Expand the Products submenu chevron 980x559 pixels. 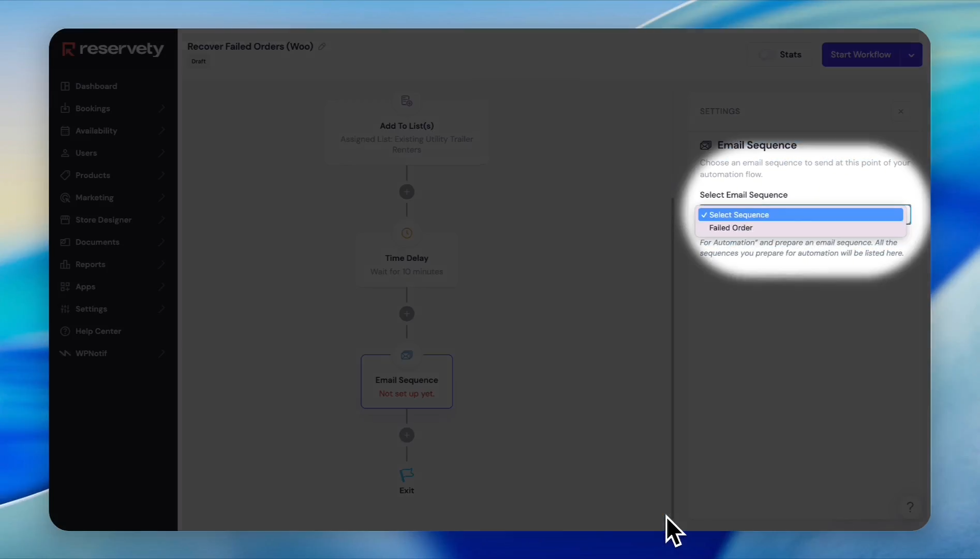(x=162, y=175)
